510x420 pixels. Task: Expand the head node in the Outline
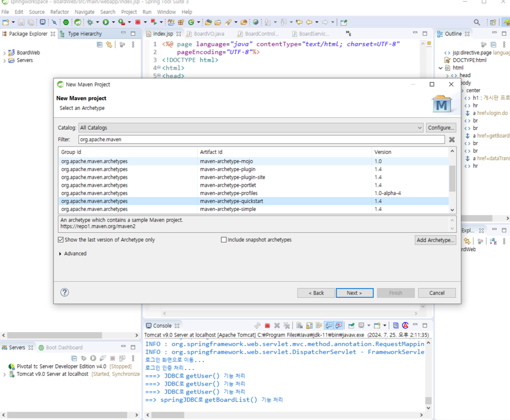pyautogui.click(x=447, y=75)
